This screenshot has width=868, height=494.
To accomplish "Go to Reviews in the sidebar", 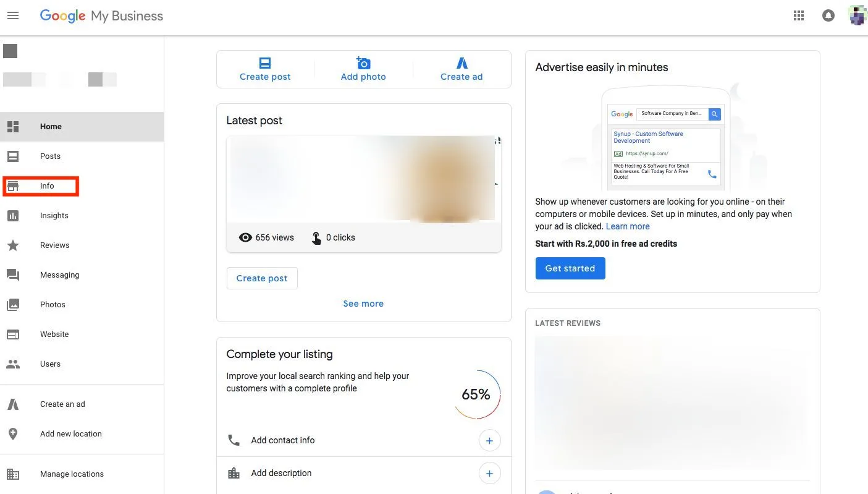I will [x=82, y=245].
